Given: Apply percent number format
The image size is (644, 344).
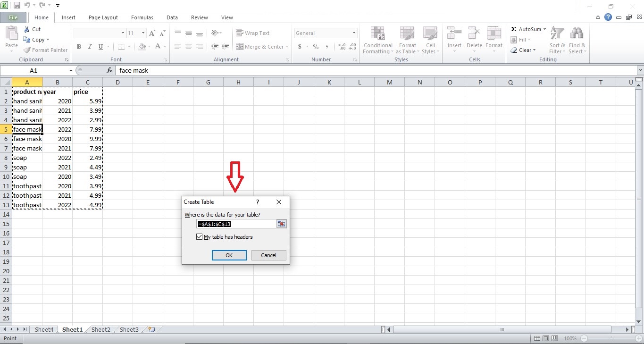Looking at the screenshot, I should [315, 47].
